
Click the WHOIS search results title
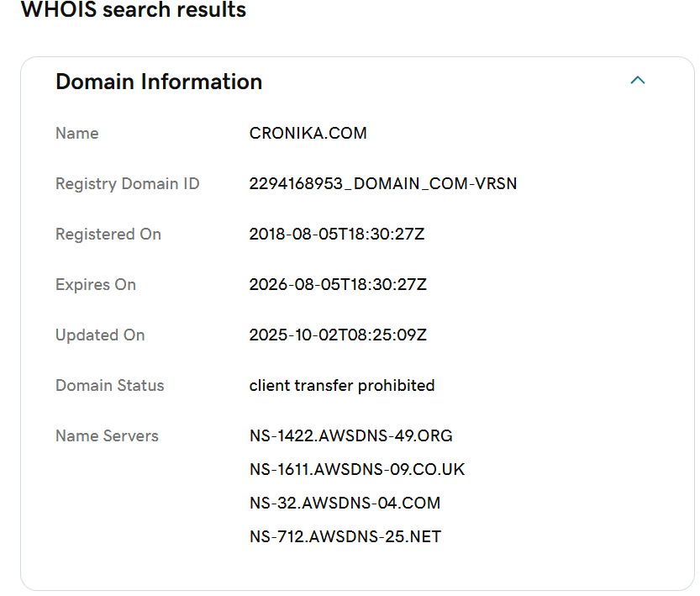point(134,10)
